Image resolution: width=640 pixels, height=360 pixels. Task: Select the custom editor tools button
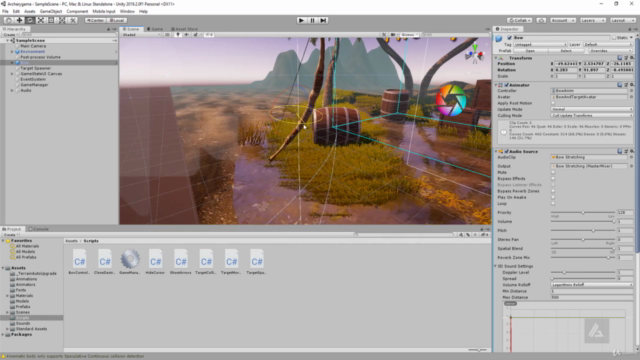point(72,20)
